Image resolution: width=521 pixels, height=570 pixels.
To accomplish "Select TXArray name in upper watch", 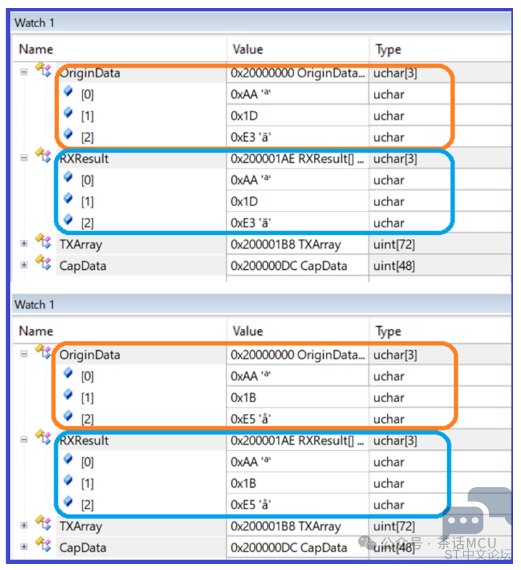I will [x=81, y=245].
